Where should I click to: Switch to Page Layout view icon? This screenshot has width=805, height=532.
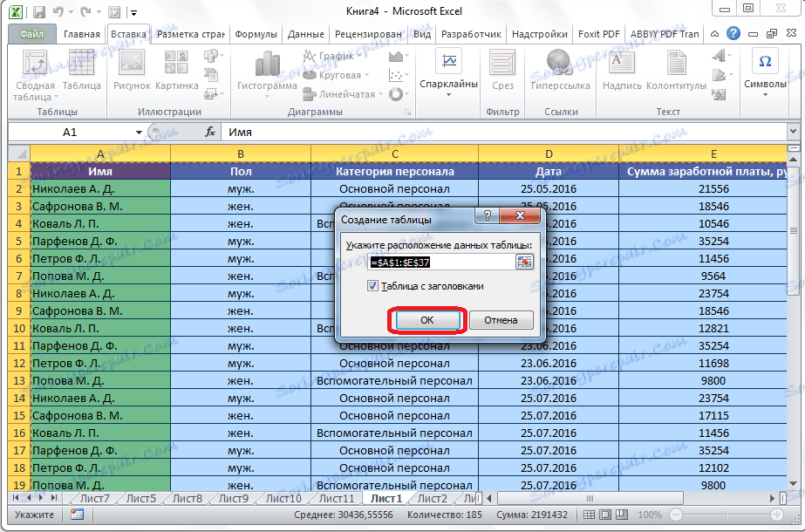coord(605,514)
